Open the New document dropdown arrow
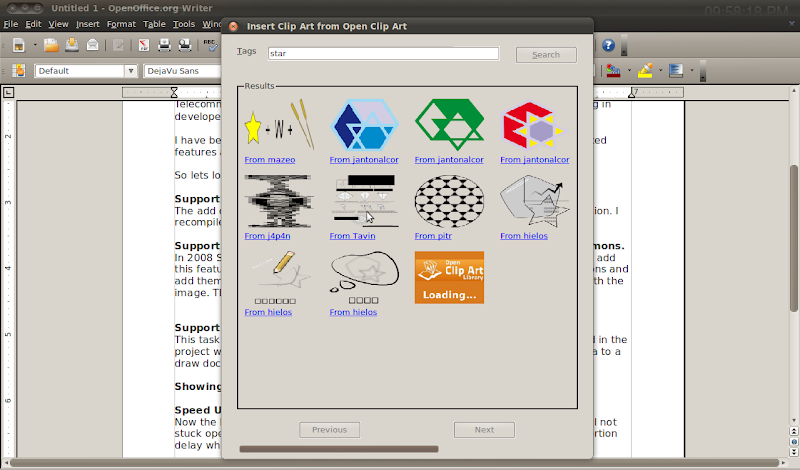Viewport: 800px width, 470px height. click(x=35, y=45)
